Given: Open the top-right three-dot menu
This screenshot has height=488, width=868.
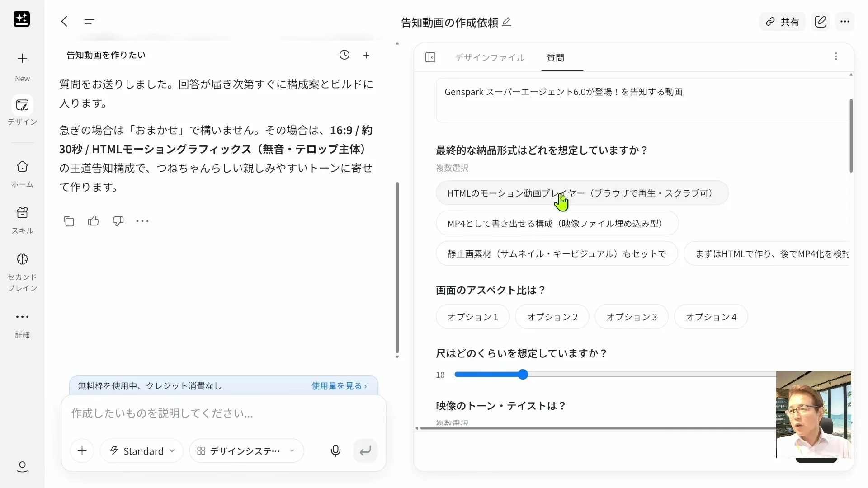Looking at the screenshot, I should (845, 22).
